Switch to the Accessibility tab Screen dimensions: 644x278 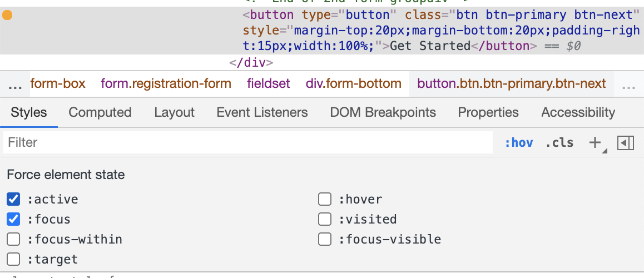coord(578,112)
